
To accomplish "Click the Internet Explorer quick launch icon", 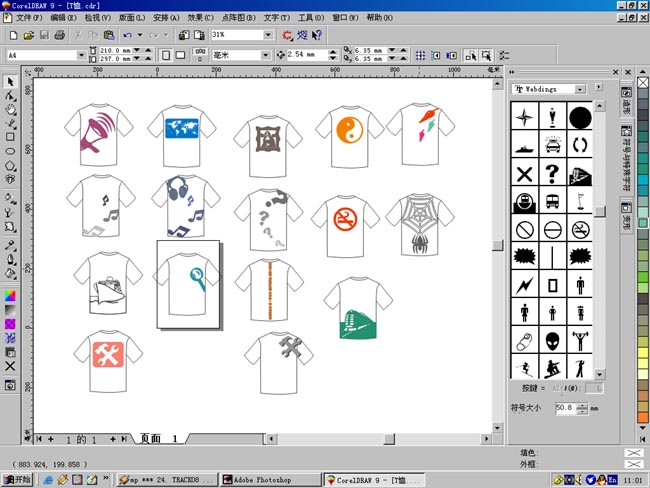I will pyautogui.click(x=48, y=480).
